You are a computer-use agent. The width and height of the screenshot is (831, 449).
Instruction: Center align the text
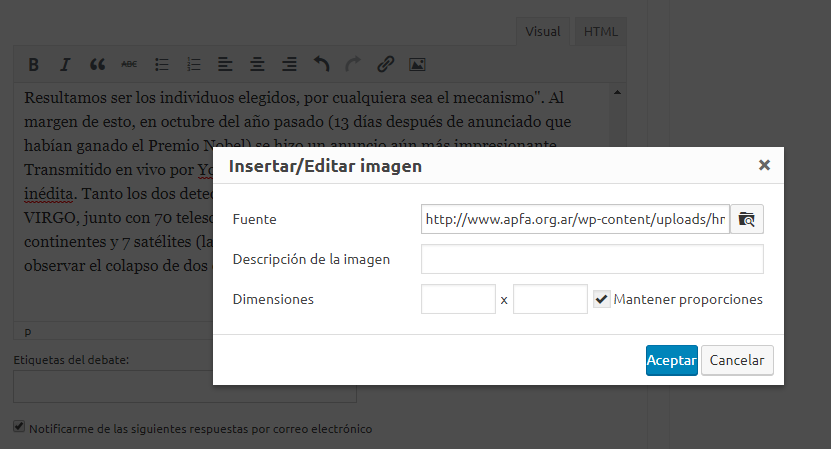pos(257,65)
